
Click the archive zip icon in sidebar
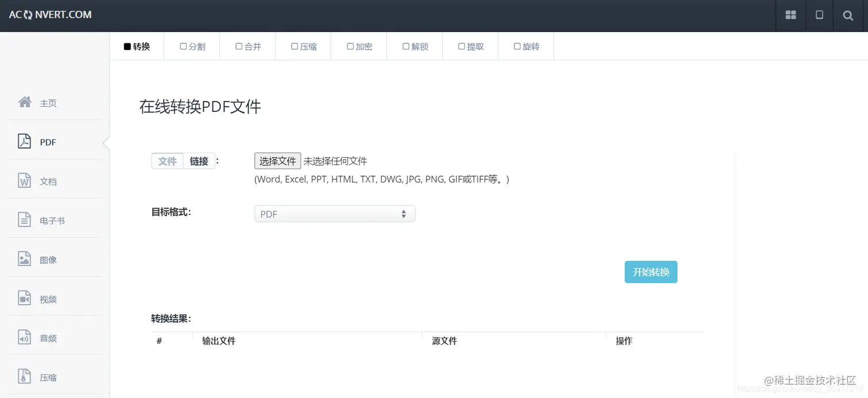coord(24,376)
